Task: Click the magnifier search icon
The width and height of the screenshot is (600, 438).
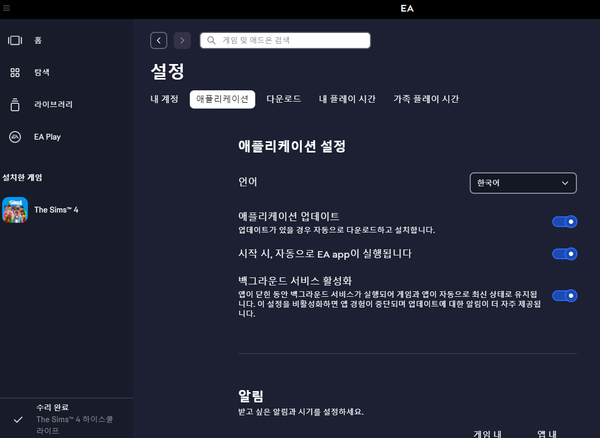Action: click(210, 40)
